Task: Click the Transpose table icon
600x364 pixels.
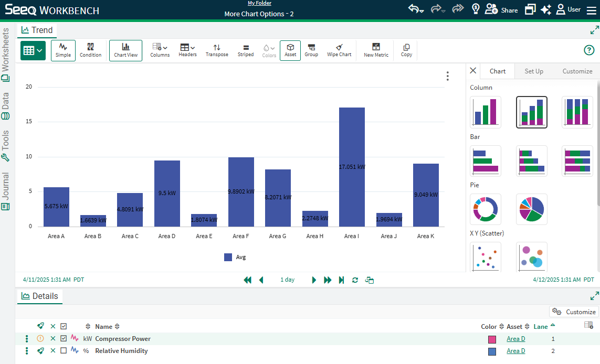Action: click(217, 50)
